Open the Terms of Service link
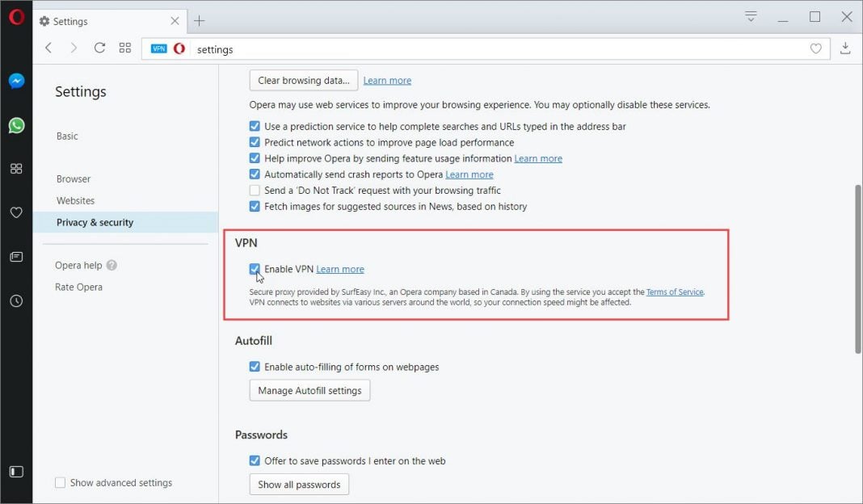The width and height of the screenshot is (863, 504). pyautogui.click(x=675, y=292)
